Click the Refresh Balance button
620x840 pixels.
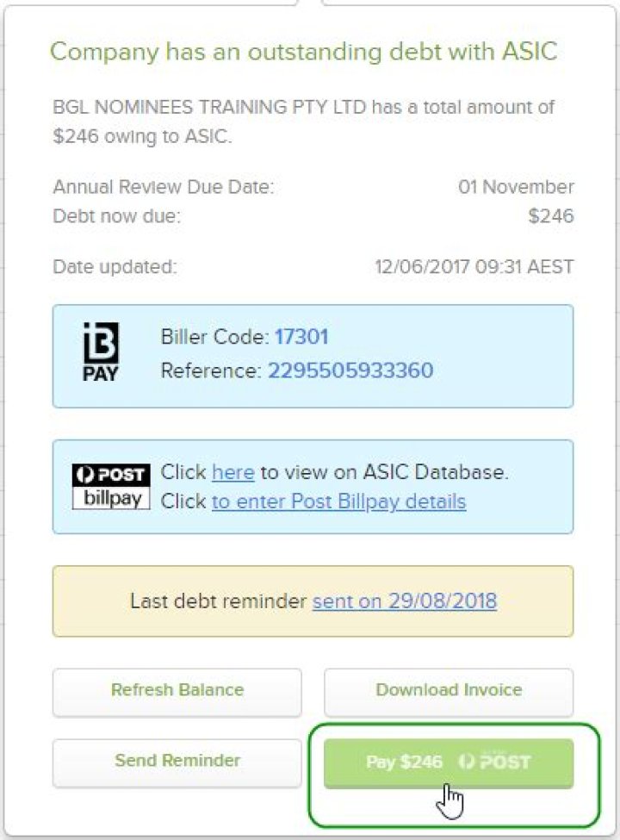coord(177,690)
